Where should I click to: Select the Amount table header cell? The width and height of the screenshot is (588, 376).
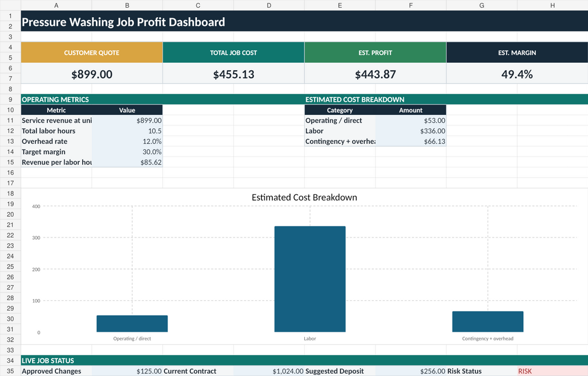point(411,110)
